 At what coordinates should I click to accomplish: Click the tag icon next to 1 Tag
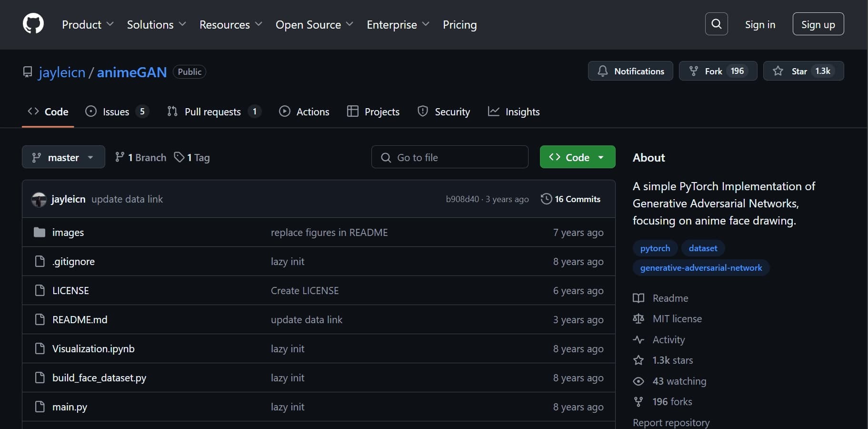click(x=179, y=157)
